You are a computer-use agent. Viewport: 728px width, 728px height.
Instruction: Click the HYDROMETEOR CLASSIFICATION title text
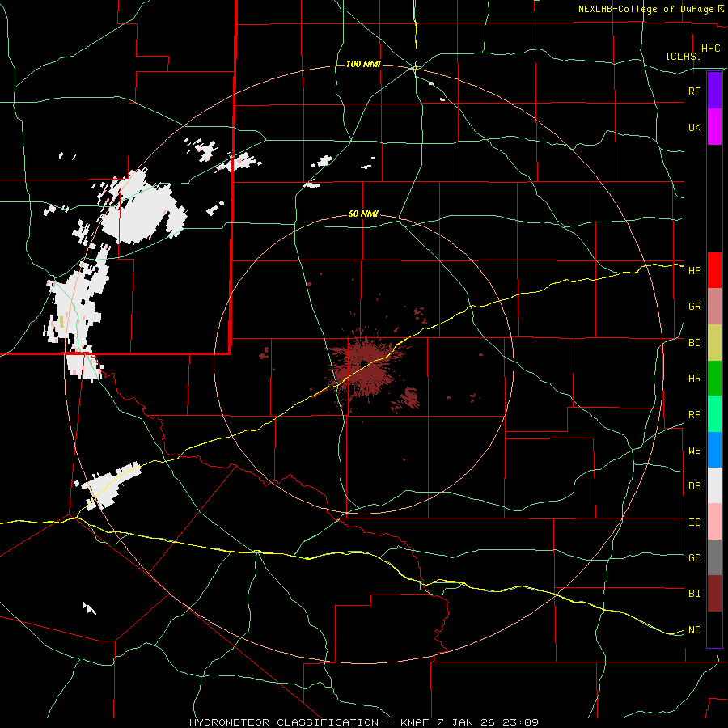[x=284, y=722]
